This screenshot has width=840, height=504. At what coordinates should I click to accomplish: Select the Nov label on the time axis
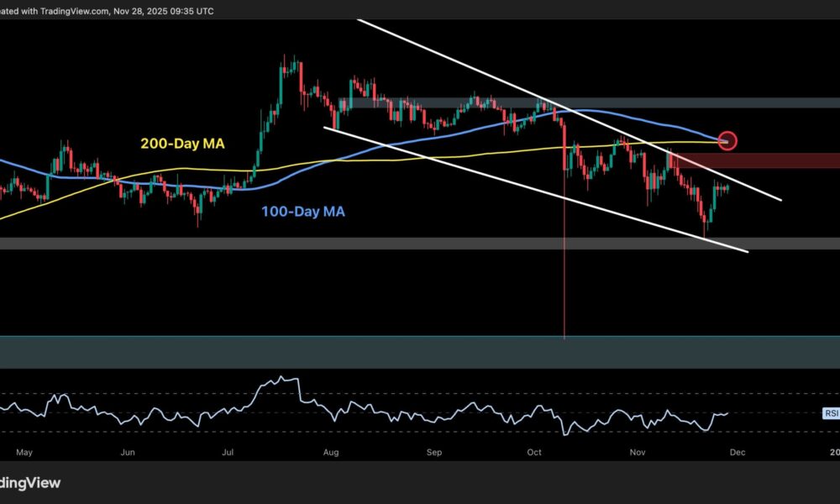coord(635,452)
